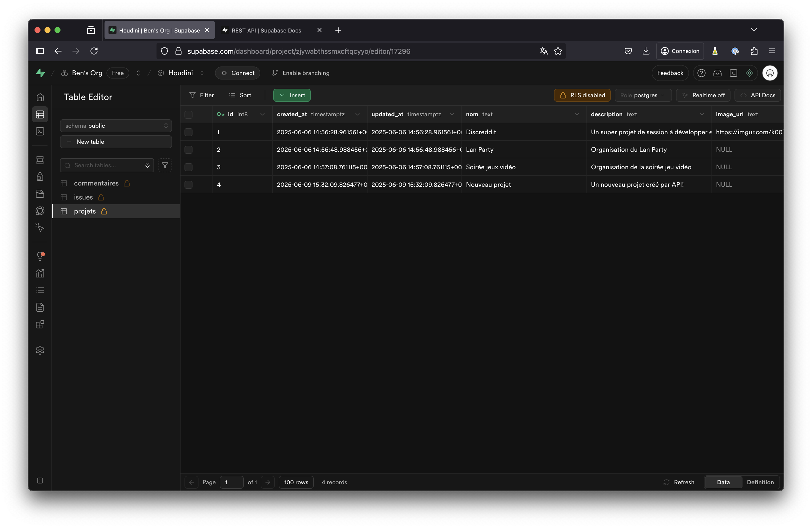Open organization switcher next to Ben's Org
Viewport: 812px width, 528px height.
[x=138, y=73]
